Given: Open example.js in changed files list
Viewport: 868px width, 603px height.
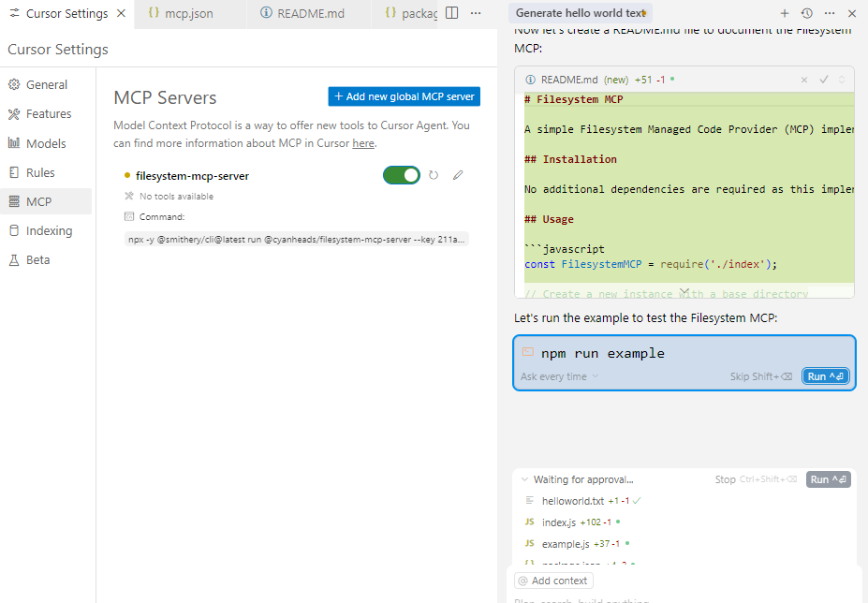Looking at the screenshot, I should tap(566, 544).
